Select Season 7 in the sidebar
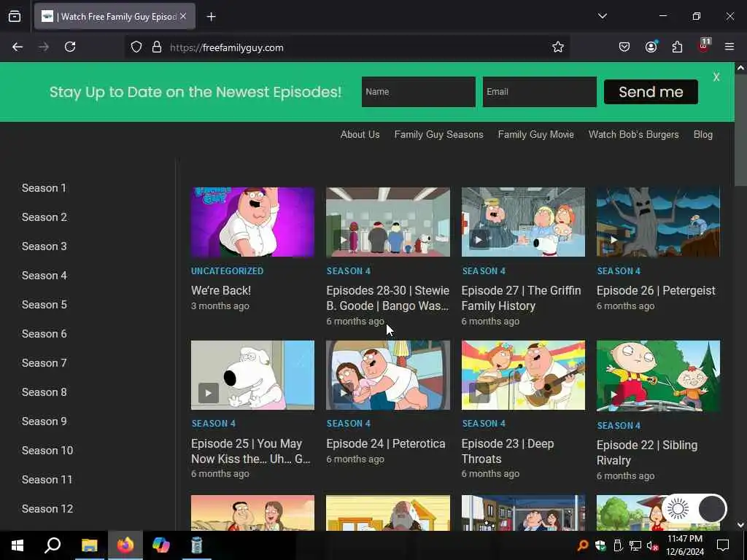The image size is (747, 560). 44,363
